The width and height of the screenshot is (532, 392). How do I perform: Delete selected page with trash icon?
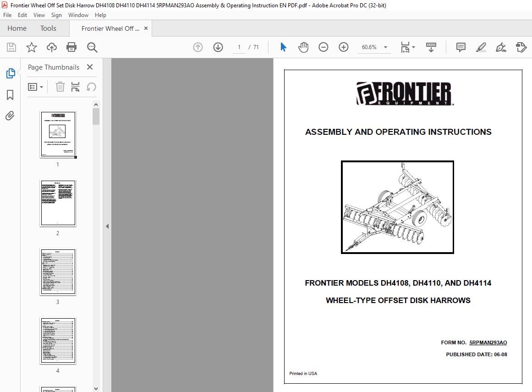point(60,87)
